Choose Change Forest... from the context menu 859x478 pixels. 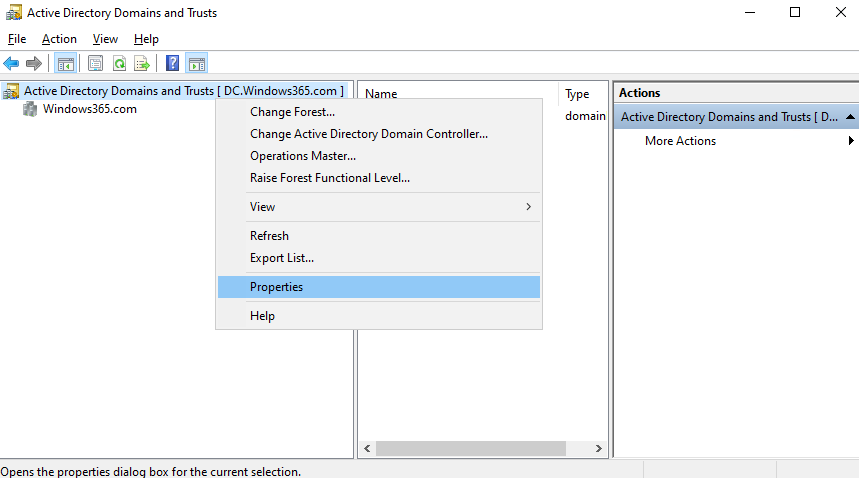[379, 112]
